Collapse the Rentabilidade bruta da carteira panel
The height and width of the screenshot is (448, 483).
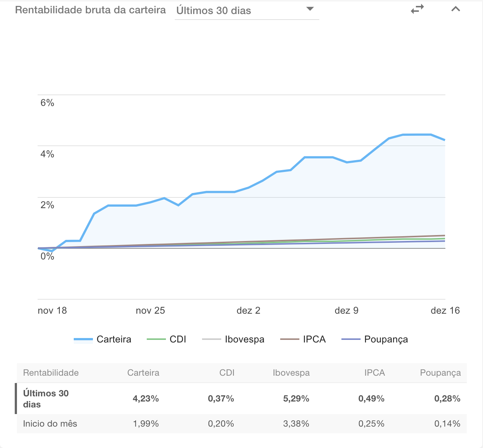tap(456, 9)
